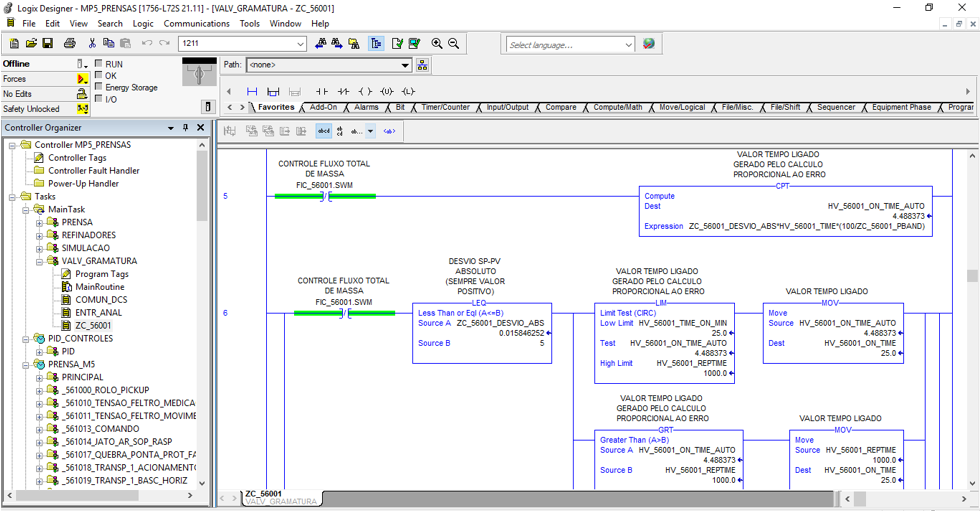Click the controller properties icon below keyswitch
Image resolution: width=980 pixels, height=511 pixels.
click(x=209, y=107)
